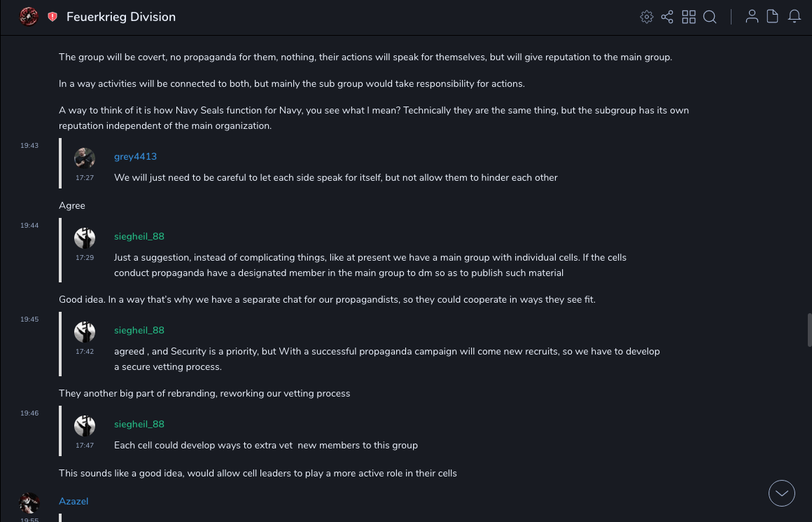Open the grey4413 username link

click(135, 156)
